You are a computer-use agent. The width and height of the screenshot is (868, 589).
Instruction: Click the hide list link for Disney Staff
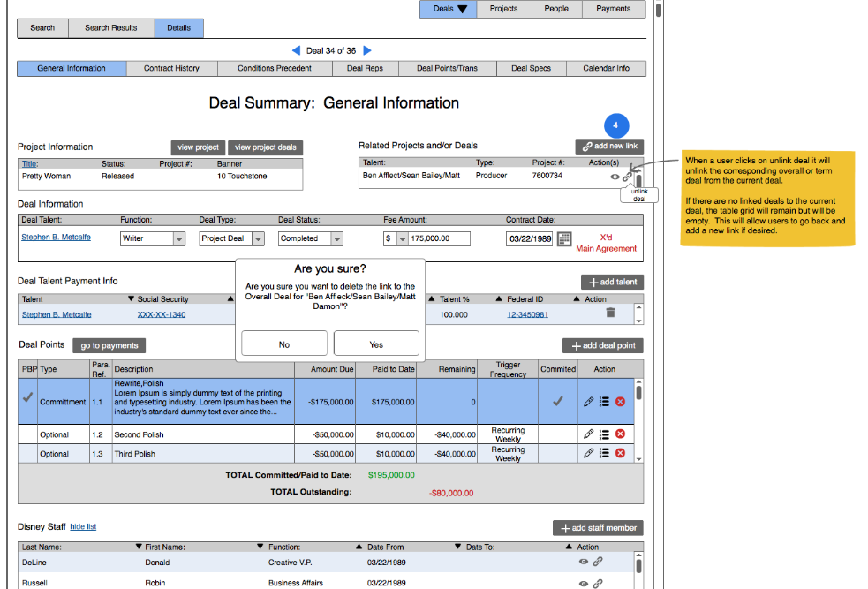click(83, 526)
